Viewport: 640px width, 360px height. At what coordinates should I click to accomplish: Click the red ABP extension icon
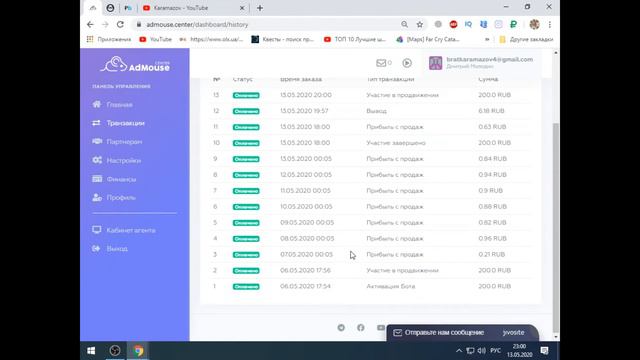pyautogui.click(x=453, y=24)
